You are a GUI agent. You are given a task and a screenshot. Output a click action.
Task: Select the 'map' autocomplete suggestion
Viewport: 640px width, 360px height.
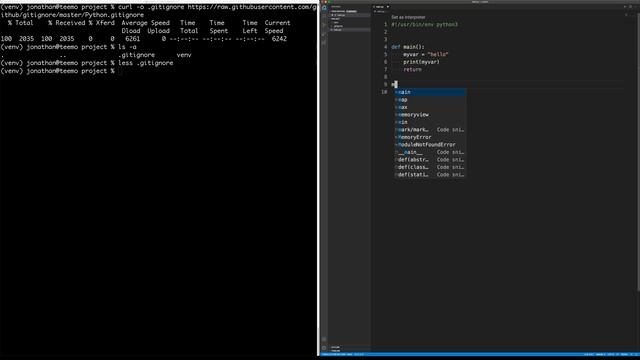click(x=430, y=100)
